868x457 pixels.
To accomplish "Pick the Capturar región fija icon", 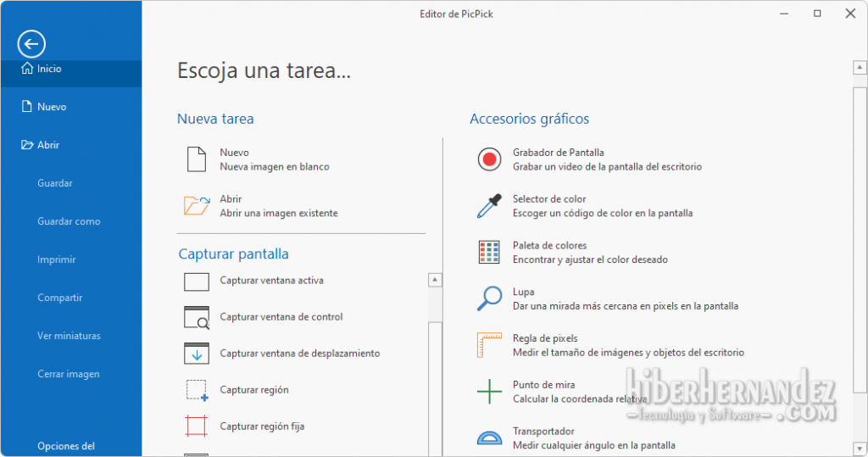I will pos(197,426).
